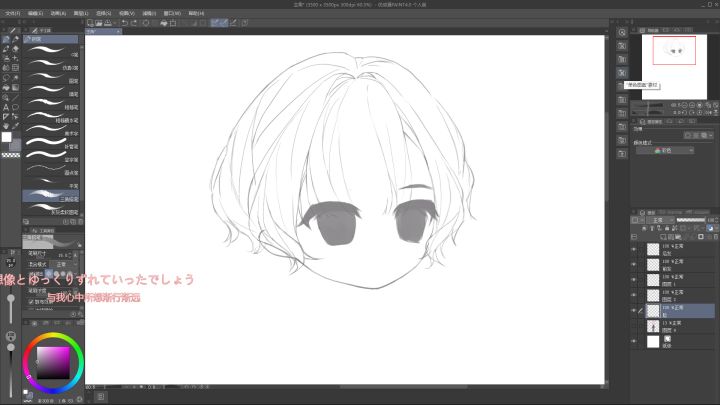Open layer blend mode dropdown 正常

coord(660,220)
